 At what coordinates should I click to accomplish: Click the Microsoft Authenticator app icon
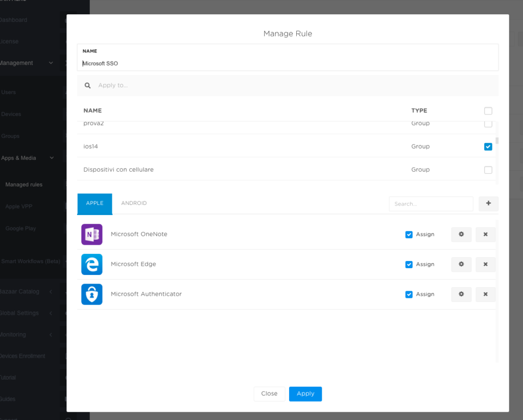(x=92, y=294)
